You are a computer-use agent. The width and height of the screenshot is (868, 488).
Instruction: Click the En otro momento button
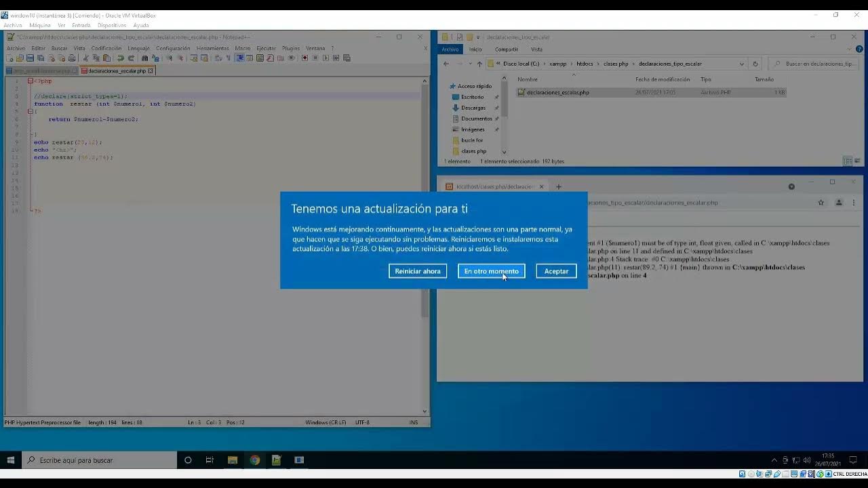[x=491, y=271]
